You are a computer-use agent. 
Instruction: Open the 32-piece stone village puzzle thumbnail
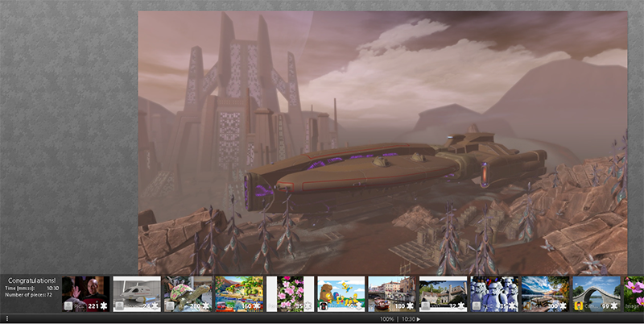point(443,293)
